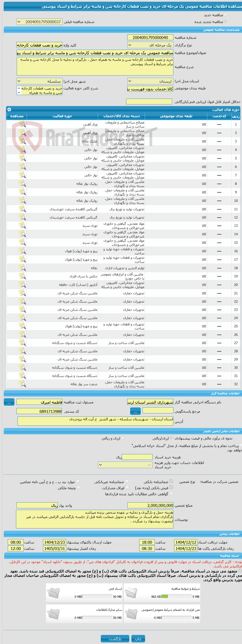Toggle partnership bonds checkbox
This screenshot has height=644, width=242.
tap(127, 487)
